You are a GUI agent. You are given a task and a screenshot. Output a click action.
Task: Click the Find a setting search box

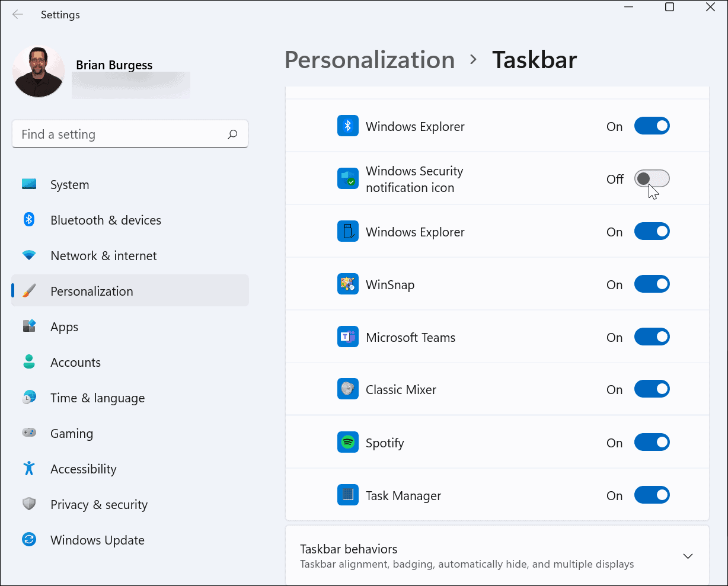(x=130, y=134)
